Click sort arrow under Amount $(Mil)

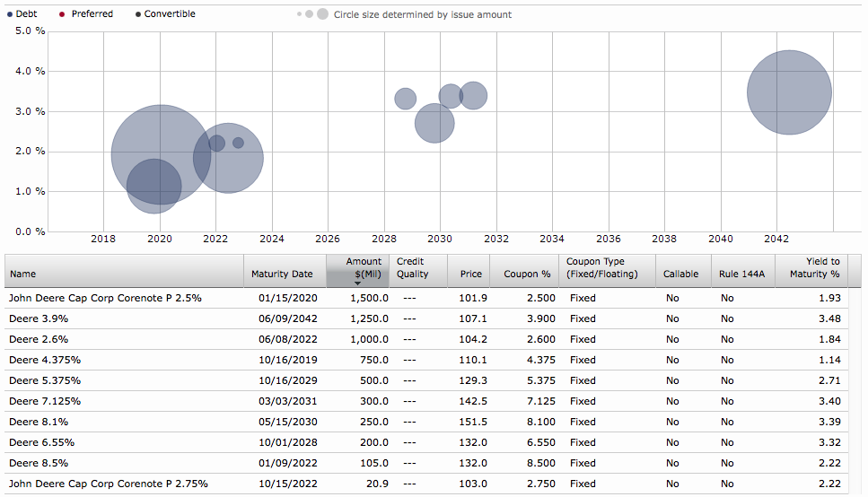tap(357, 283)
